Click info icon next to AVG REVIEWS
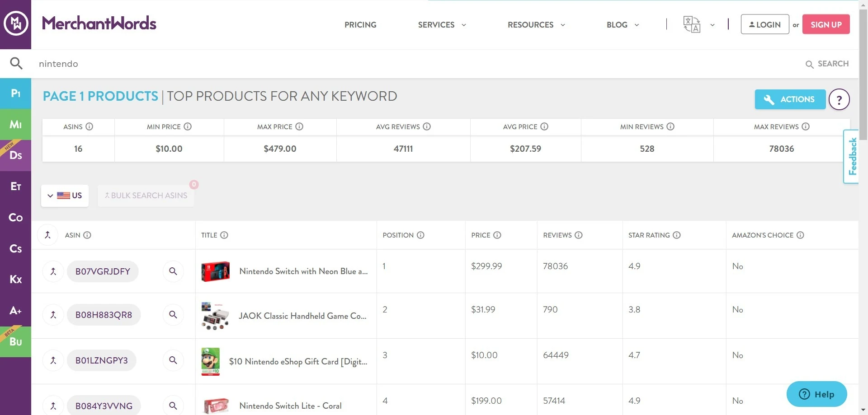 [x=427, y=126]
